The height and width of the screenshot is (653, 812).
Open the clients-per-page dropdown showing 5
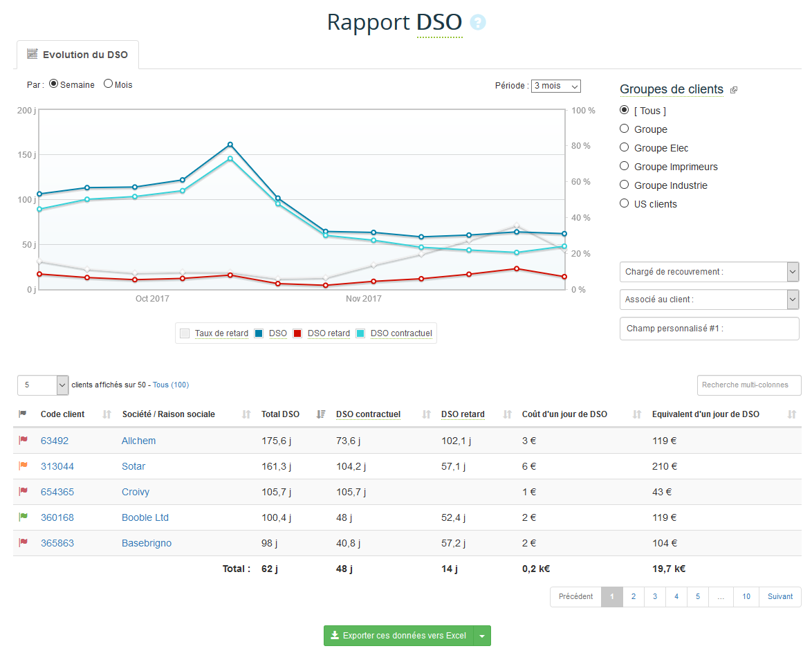click(x=43, y=385)
